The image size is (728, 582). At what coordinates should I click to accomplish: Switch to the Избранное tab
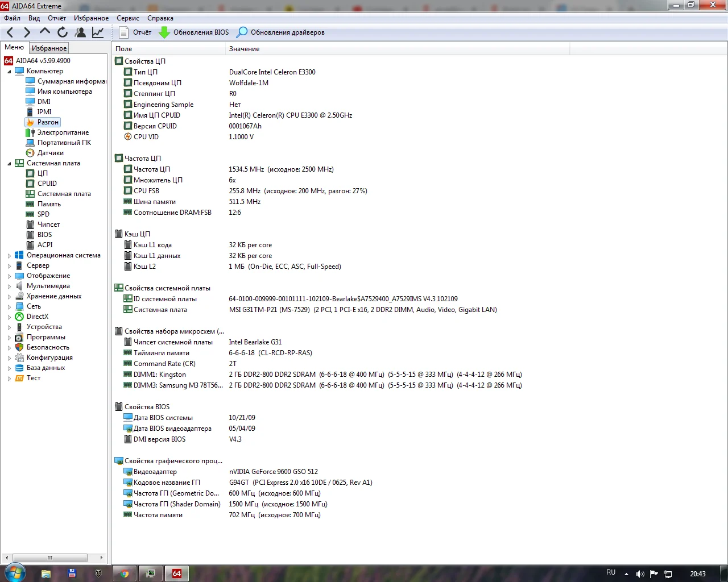[49, 48]
